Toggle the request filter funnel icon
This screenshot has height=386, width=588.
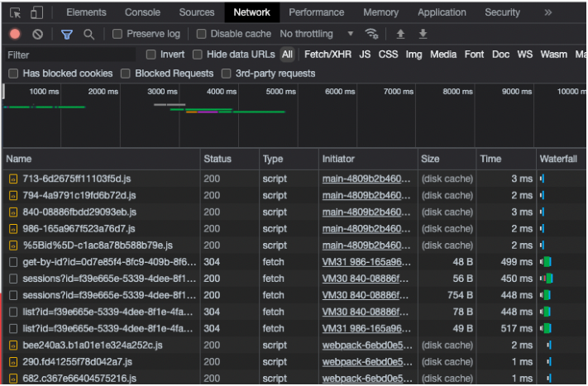tap(67, 34)
